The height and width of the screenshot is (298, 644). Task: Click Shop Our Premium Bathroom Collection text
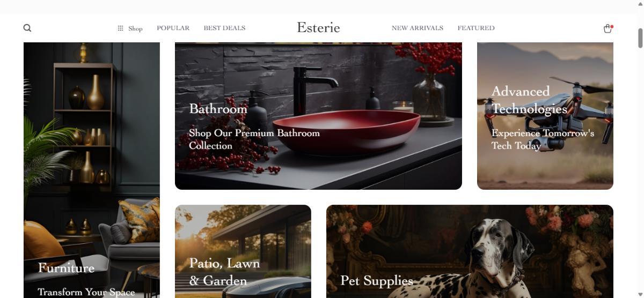[x=254, y=139]
